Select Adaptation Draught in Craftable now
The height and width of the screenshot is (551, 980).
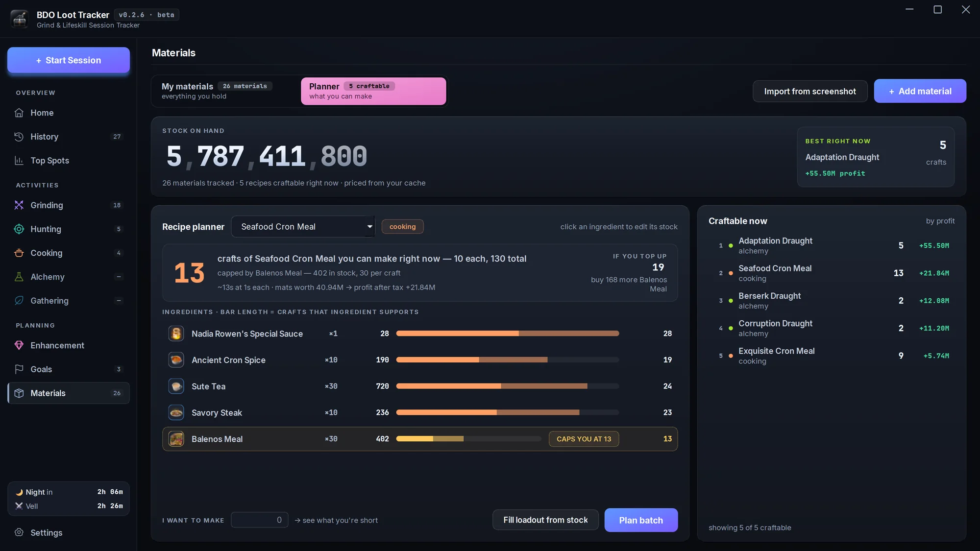click(x=832, y=246)
